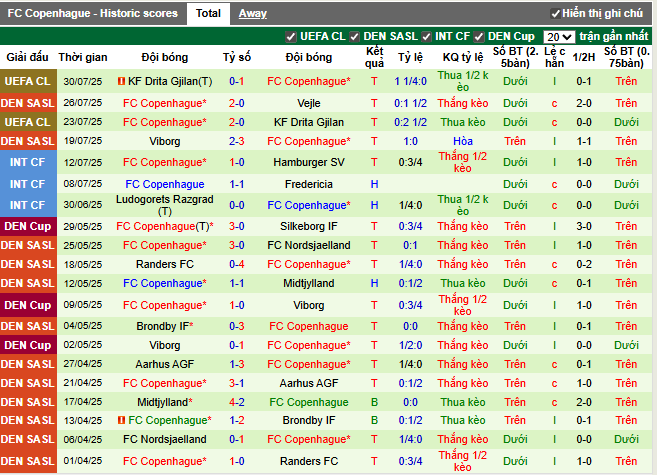
Task: Open Randers FC link dated 01/04/25
Action: [309, 461]
